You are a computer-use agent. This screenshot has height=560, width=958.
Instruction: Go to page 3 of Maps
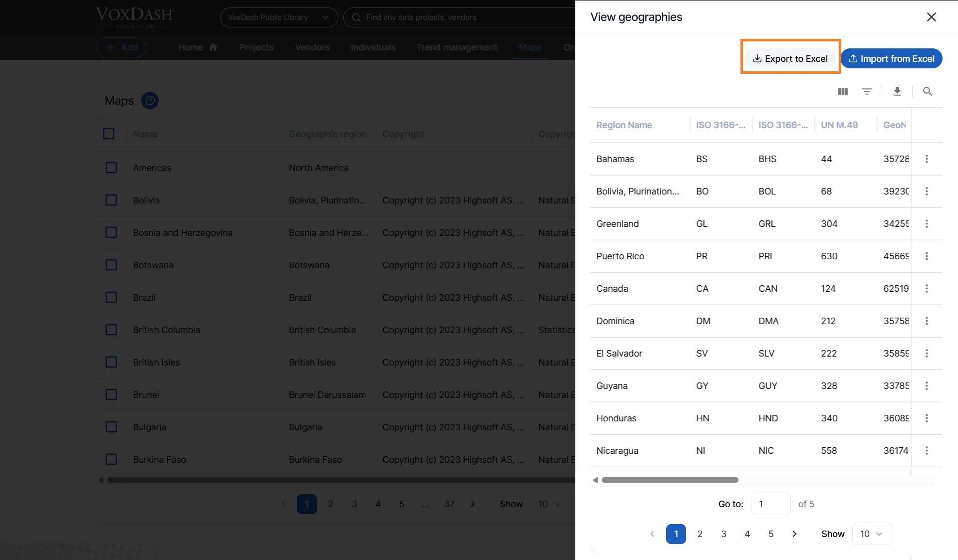354,504
